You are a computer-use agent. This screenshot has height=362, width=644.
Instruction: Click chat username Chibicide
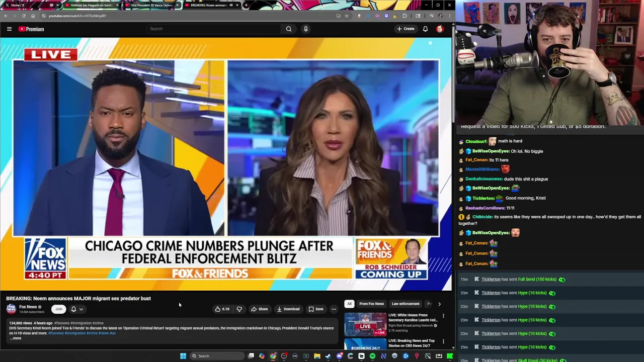482,217
